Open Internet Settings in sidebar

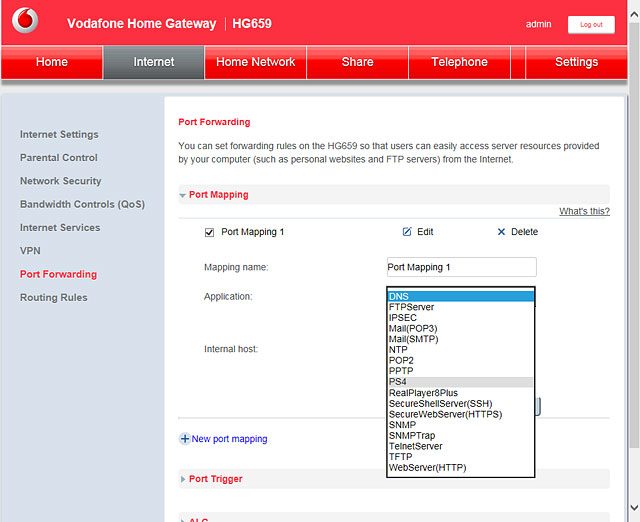point(59,134)
